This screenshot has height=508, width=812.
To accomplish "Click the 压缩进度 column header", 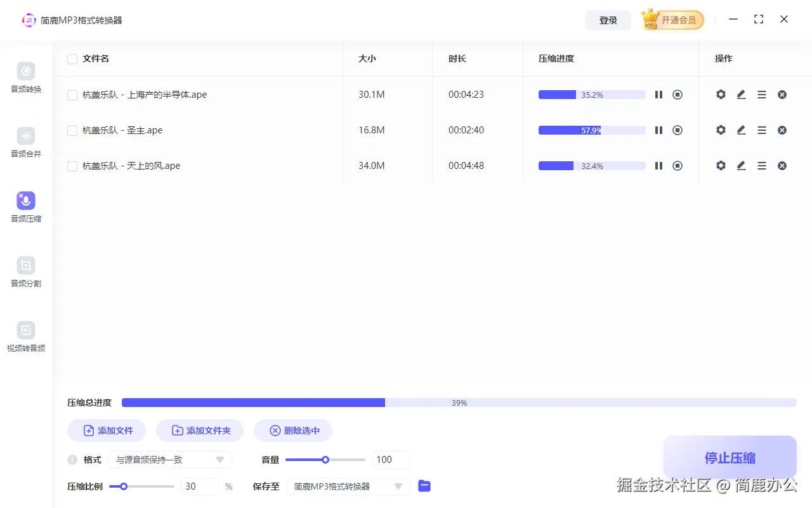I will tap(556, 58).
